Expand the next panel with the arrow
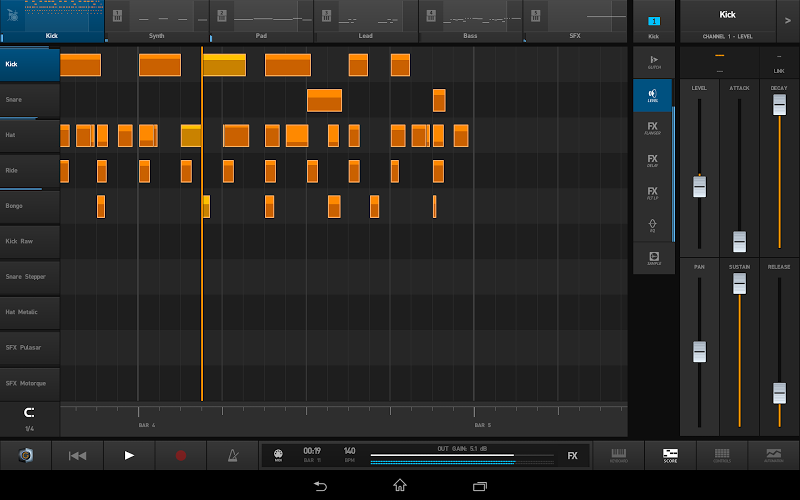Screen dimensions: 800x500 788,21
